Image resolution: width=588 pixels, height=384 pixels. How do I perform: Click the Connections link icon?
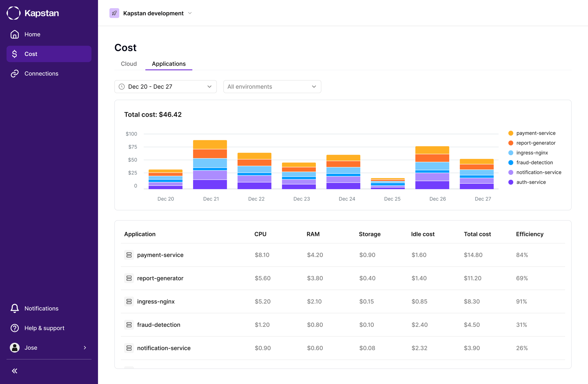pyautogui.click(x=15, y=74)
